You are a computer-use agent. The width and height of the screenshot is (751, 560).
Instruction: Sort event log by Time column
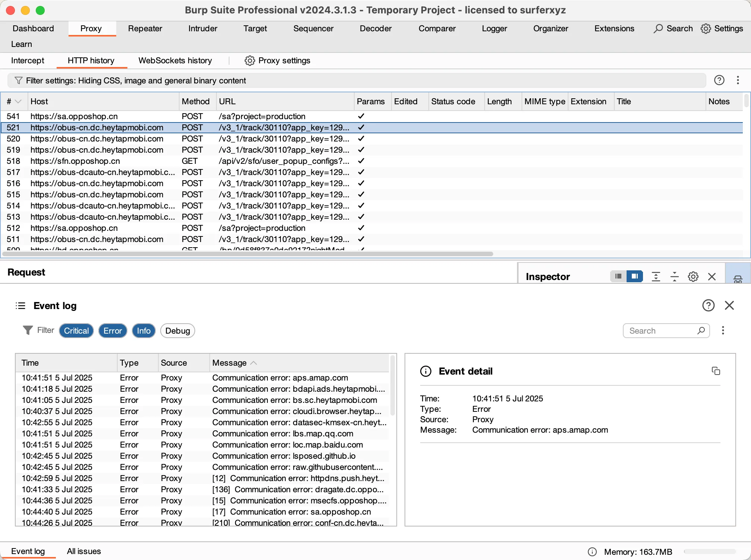click(x=66, y=363)
